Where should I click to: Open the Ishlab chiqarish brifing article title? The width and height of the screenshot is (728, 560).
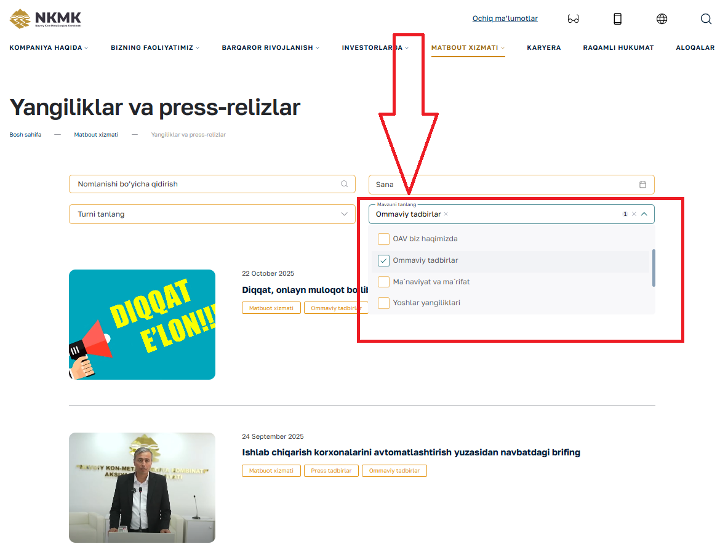[410, 452]
